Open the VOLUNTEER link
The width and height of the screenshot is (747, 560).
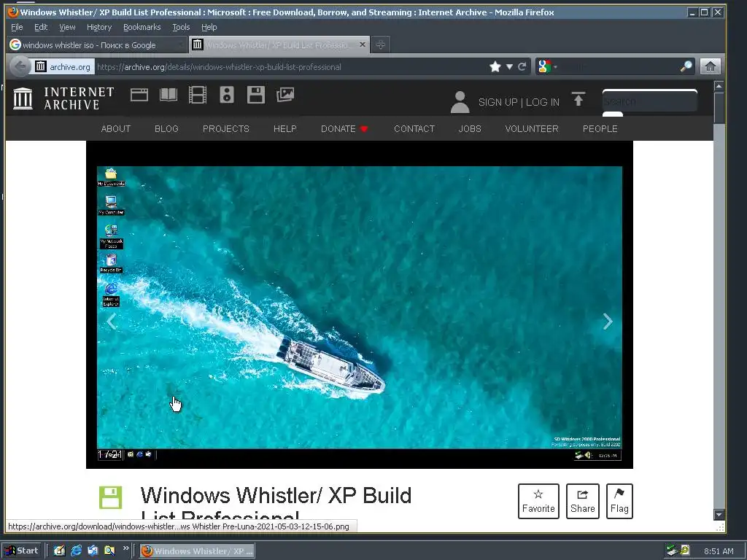(x=532, y=128)
